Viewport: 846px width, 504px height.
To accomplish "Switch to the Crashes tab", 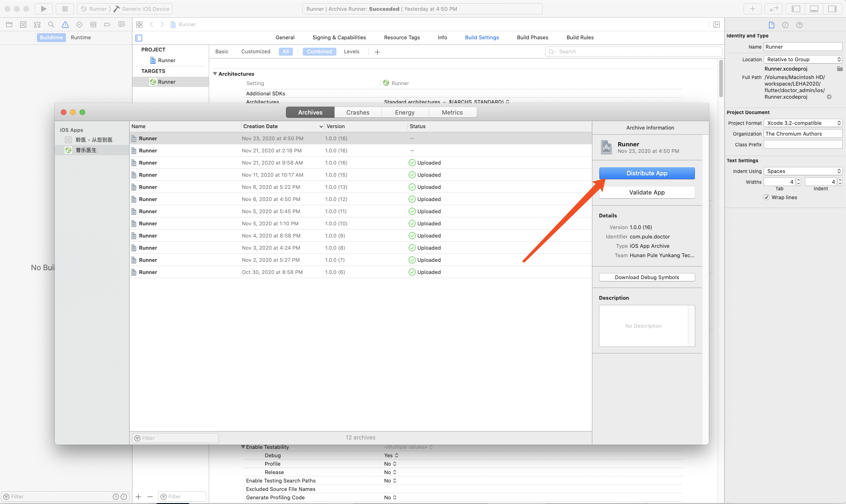I will 358,112.
